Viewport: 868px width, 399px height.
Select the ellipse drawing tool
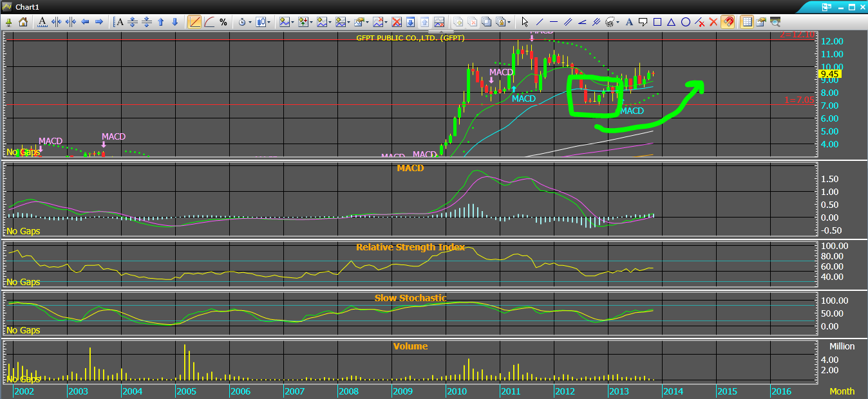point(685,22)
